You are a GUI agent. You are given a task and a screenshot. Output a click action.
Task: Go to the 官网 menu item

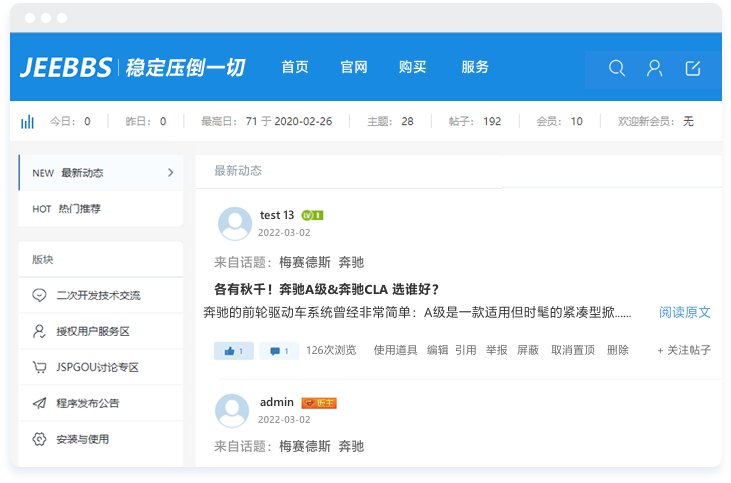354,67
